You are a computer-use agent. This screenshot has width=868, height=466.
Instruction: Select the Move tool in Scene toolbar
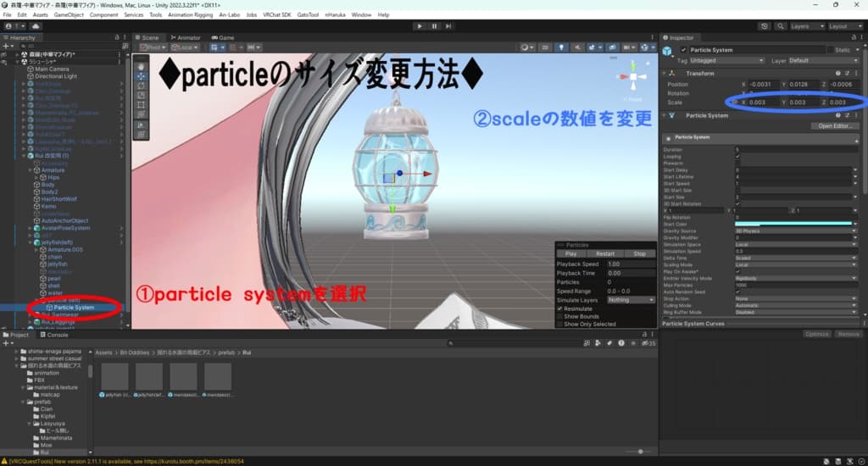(141, 75)
